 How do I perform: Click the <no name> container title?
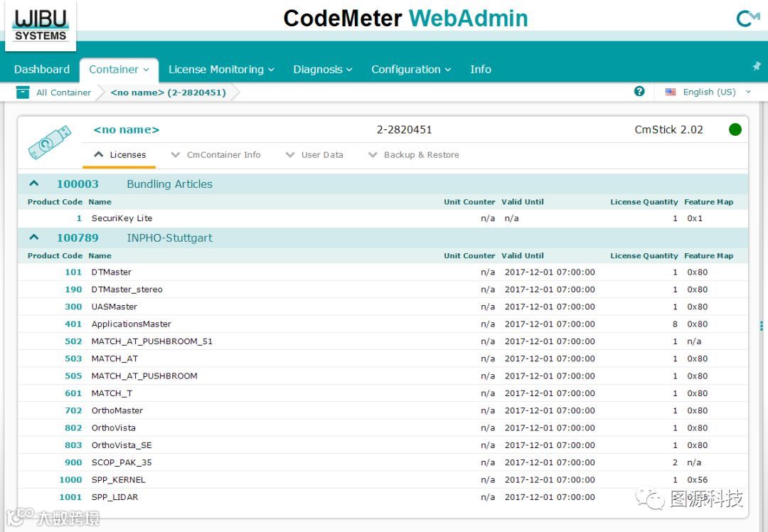coord(127,130)
